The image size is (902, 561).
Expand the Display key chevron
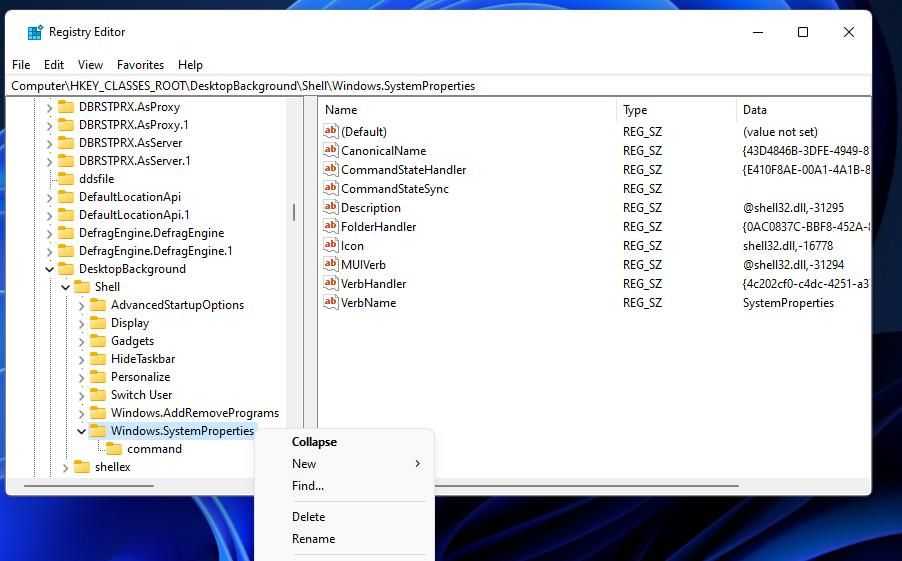click(x=82, y=323)
